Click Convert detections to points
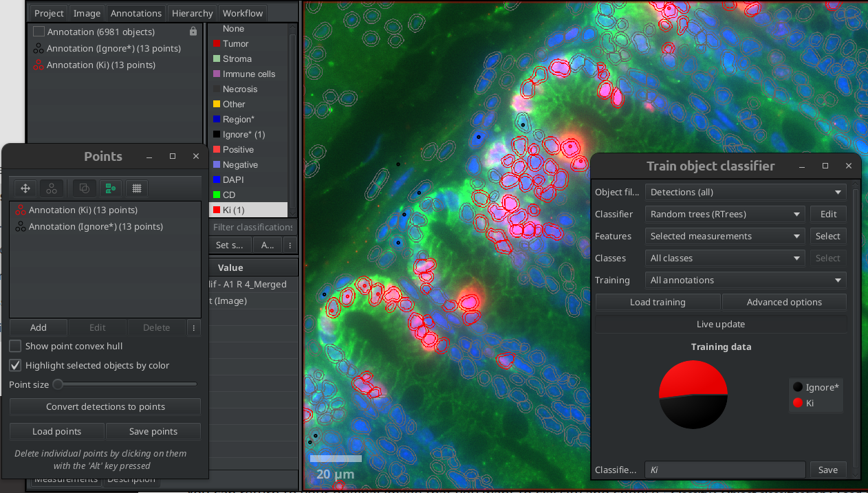Image resolution: width=868 pixels, height=493 pixels. pyautogui.click(x=105, y=406)
